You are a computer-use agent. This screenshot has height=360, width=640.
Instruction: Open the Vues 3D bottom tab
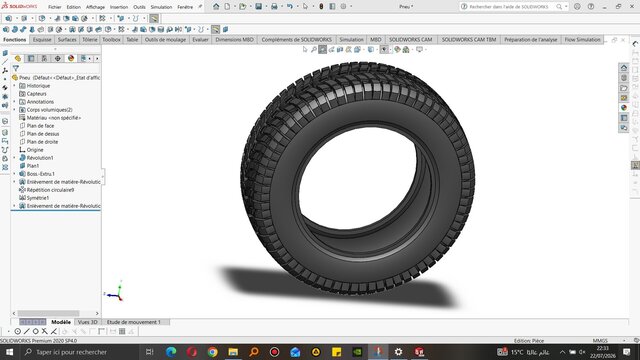point(87,322)
